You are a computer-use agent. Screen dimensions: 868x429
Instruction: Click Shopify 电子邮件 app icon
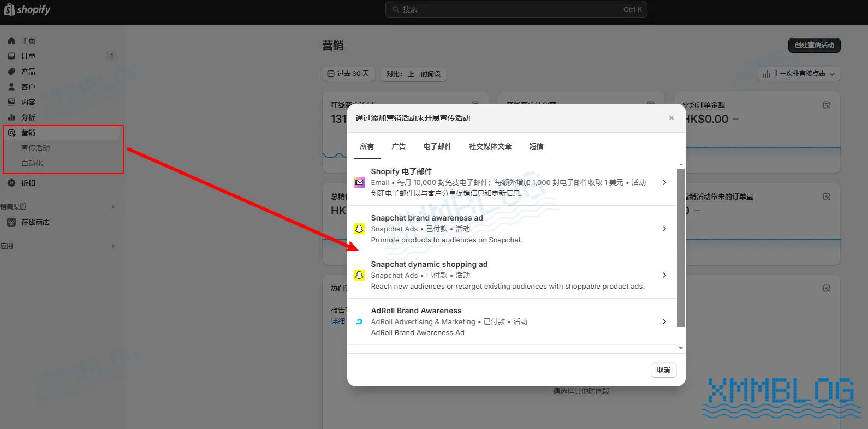pos(359,182)
